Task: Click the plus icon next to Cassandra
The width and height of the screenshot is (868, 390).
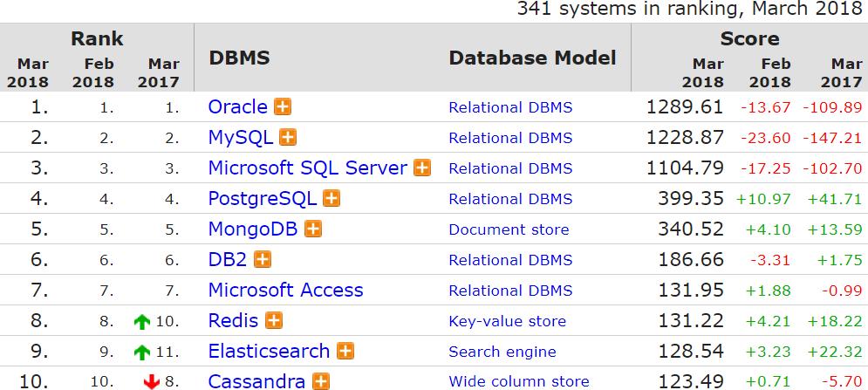Action: pos(321,381)
